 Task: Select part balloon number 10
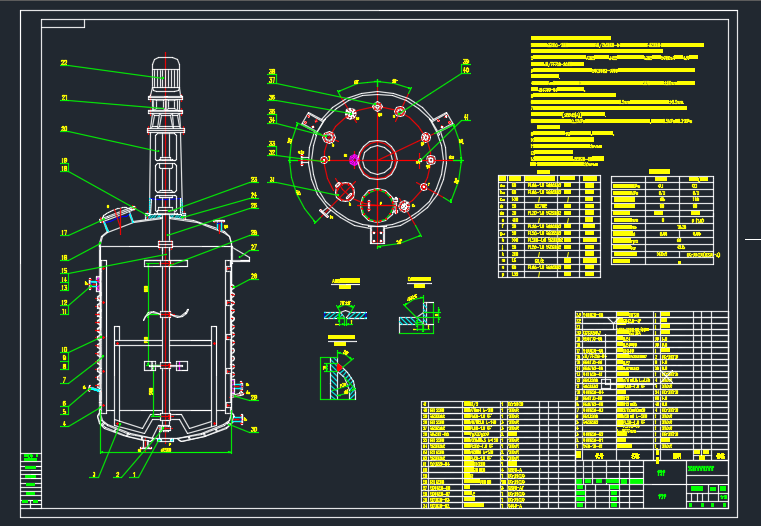click(64, 350)
